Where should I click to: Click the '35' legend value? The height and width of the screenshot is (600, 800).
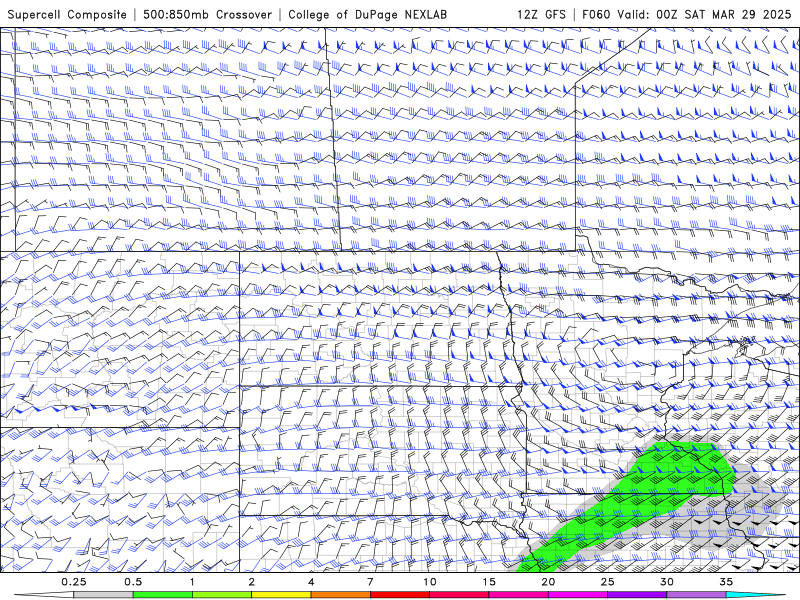(726, 582)
